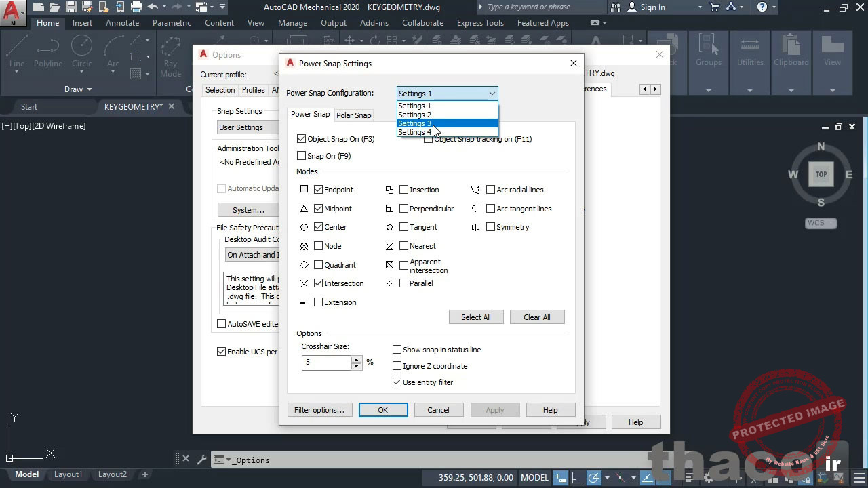
Task: Enable the Tangent snap mode
Action: [404, 227]
